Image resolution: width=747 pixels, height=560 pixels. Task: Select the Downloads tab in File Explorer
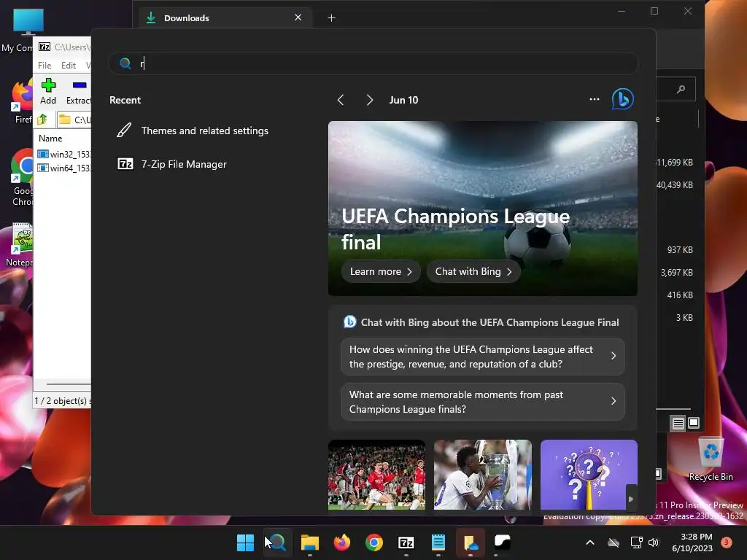tap(226, 18)
